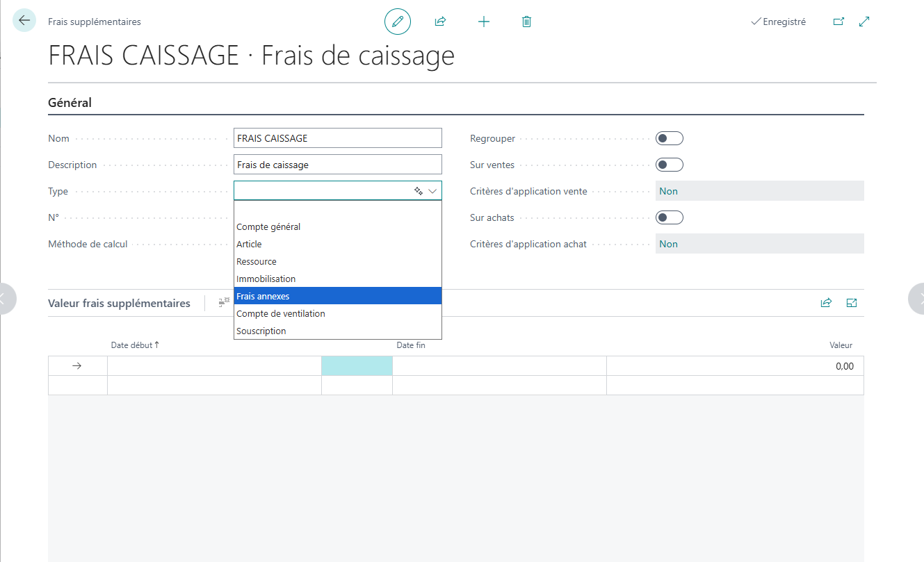The width and height of the screenshot is (924, 562).
Task: Collapse the Type dropdown chevron
Action: pos(433,191)
